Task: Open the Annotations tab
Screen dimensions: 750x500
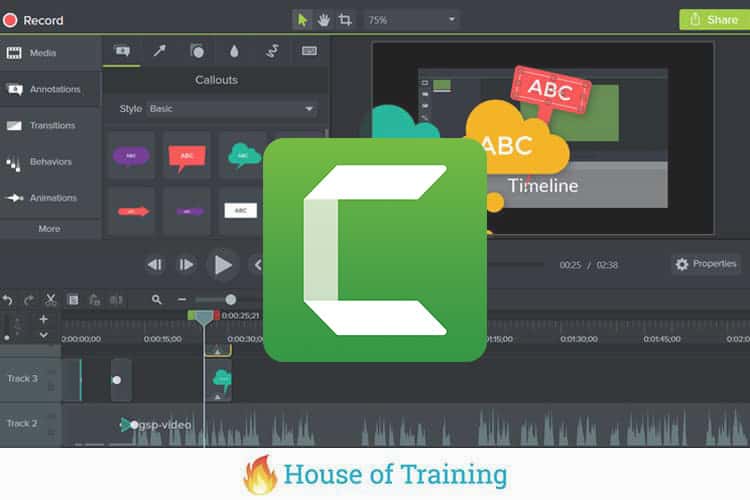Action: (x=50, y=89)
